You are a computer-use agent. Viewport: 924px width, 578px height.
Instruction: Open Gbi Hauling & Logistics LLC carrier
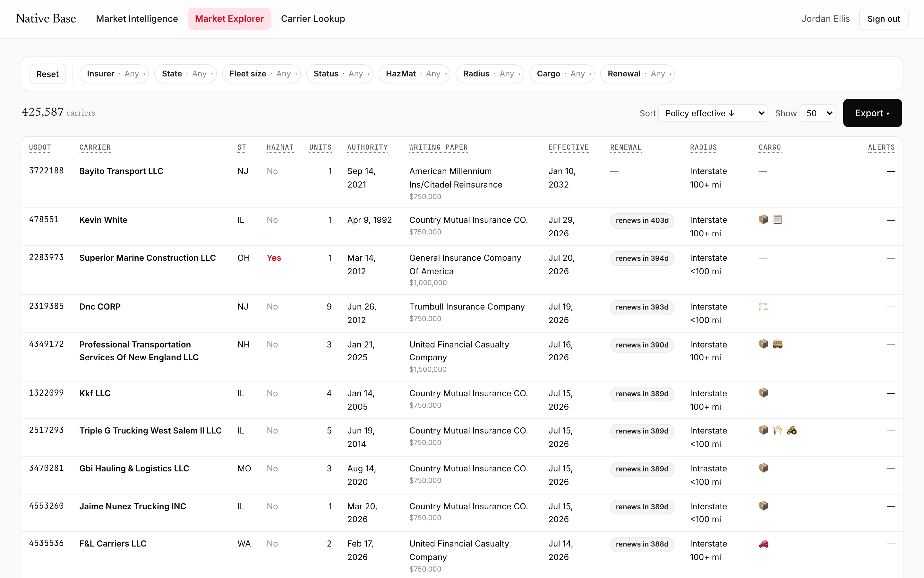click(134, 468)
